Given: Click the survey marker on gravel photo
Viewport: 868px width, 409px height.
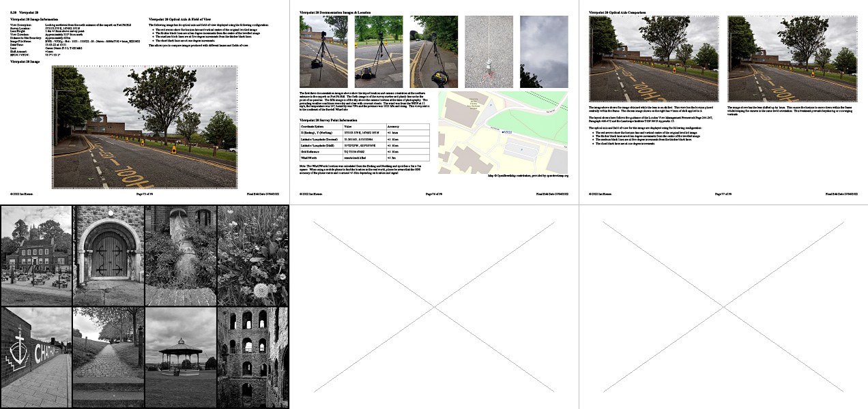Looking at the screenshot, I should [x=489, y=52].
